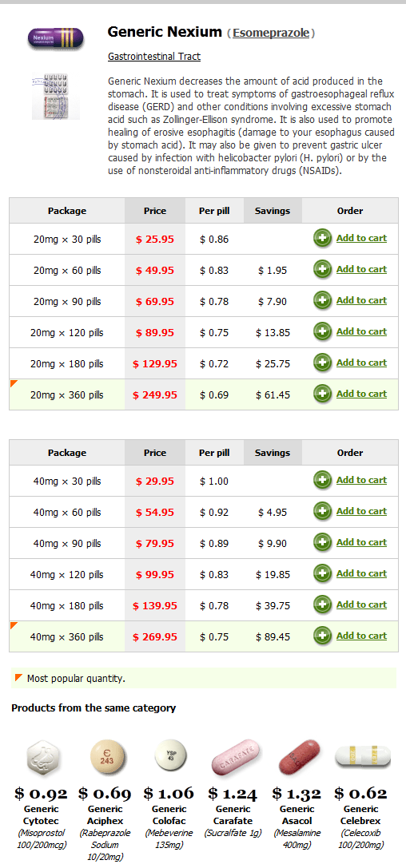Add 40mg × 30 pills to cart
The width and height of the screenshot is (406, 868).
coord(361,480)
